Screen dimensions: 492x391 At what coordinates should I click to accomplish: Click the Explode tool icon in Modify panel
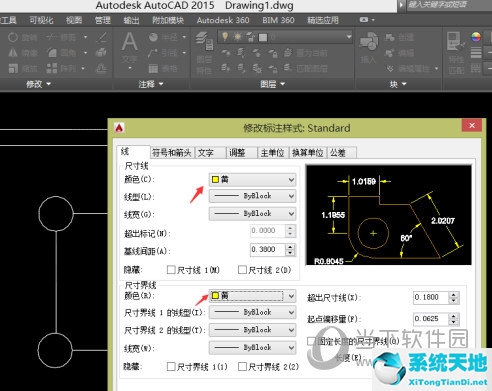coord(101,53)
